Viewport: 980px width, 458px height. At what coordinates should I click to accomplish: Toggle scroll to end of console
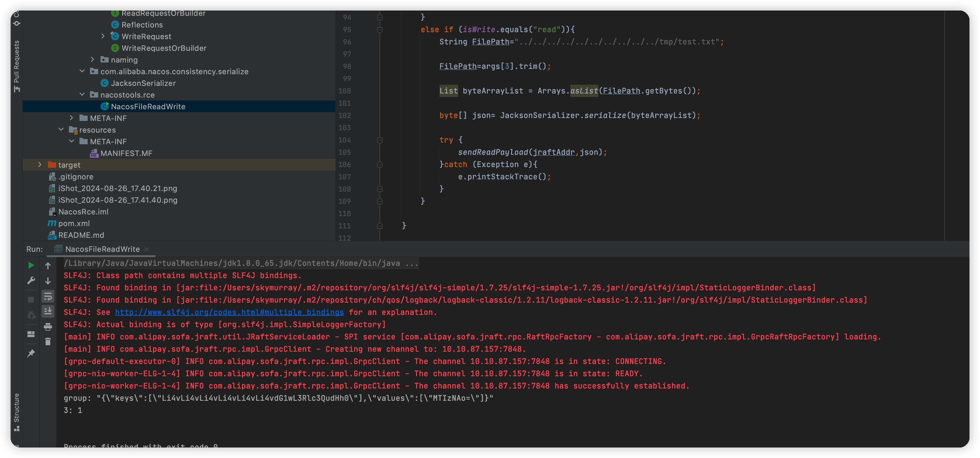click(x=48, y=311)
